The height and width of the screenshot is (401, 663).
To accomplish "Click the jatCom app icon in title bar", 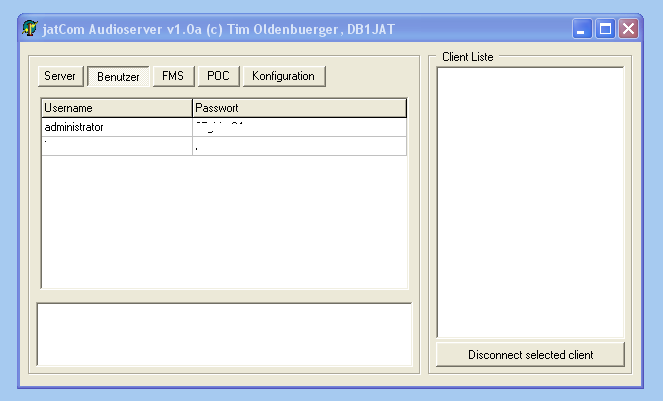I will pyautogui.click(x=30, y=29).
